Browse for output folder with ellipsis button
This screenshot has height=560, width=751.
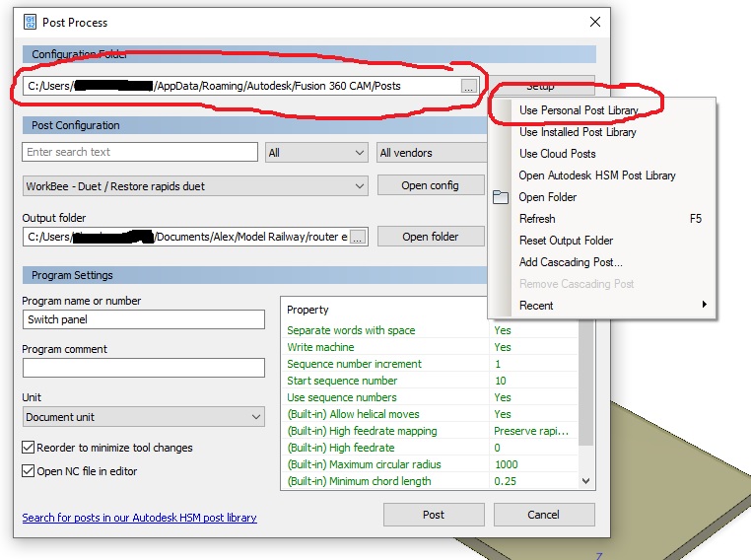click(x=358, y=237)
